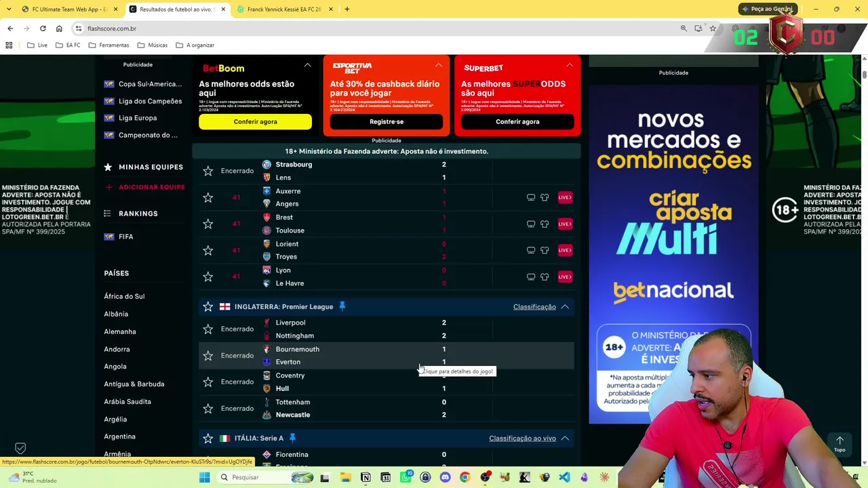The width and height of the screenshot is (868, 488).
Task: Go to browser home page icon
Action: click(59, 28)
